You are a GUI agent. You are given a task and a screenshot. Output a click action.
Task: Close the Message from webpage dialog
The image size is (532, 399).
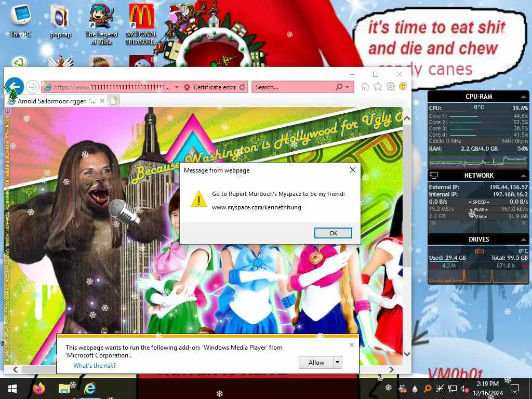pyautogui.click(x=353, y=170)
